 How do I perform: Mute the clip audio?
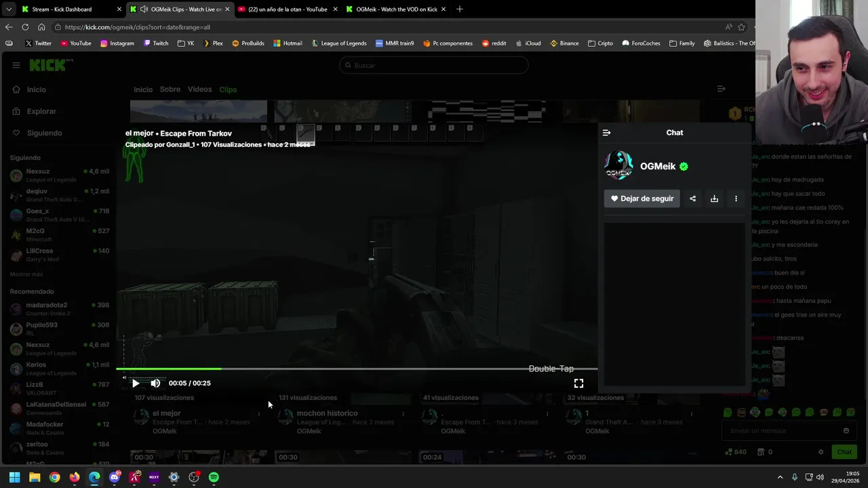click(x=155, y=383)
